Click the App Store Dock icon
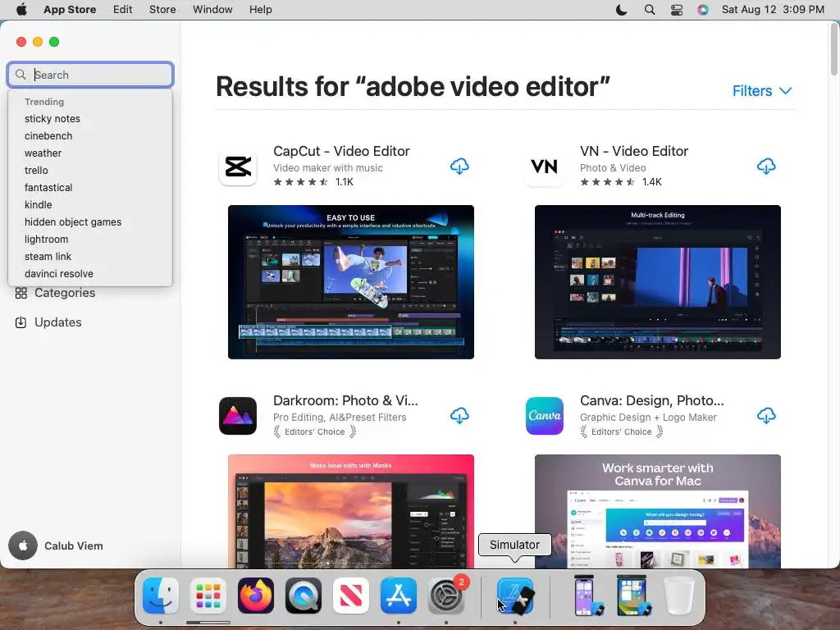This screenshot has width=840, height=630. [399, 596]
